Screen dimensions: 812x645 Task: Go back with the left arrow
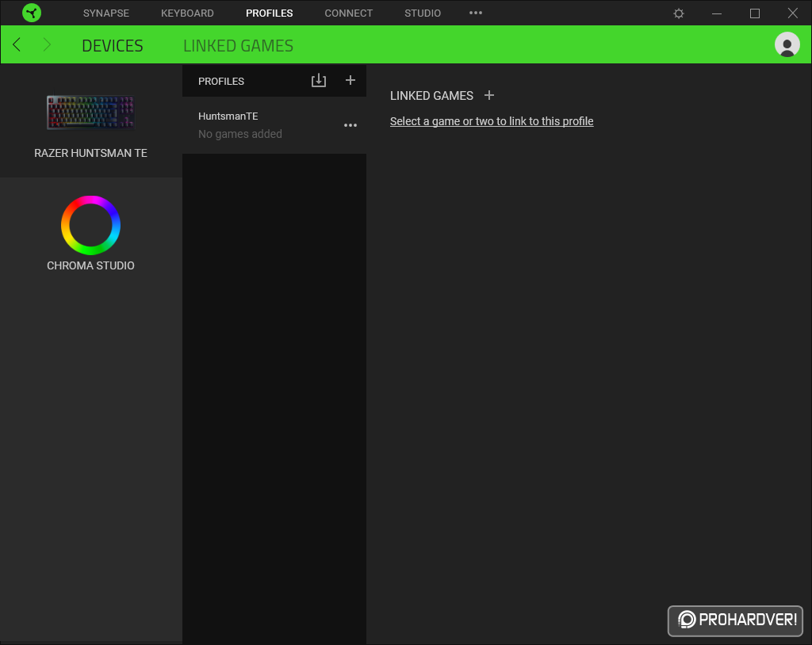click(x=17, y=45)
